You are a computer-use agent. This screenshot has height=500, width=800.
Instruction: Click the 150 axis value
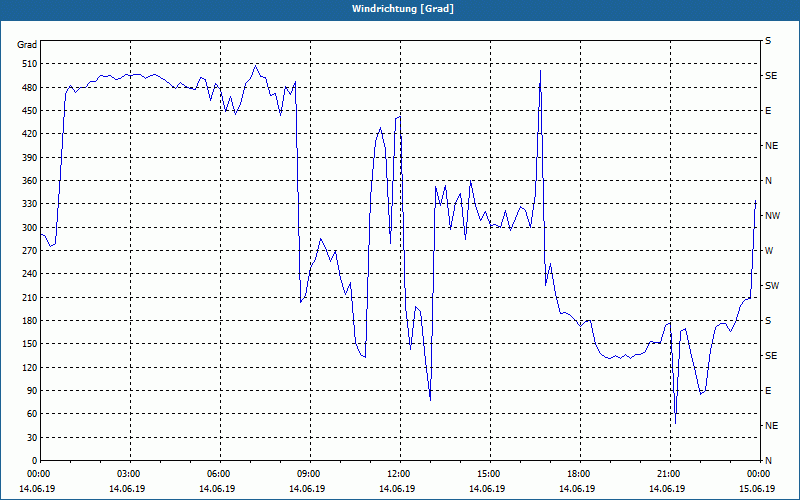coord(31,344)
